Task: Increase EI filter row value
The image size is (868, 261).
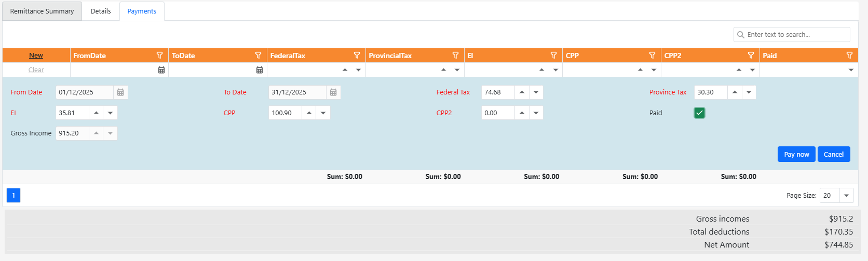Action: click(541, 70)
